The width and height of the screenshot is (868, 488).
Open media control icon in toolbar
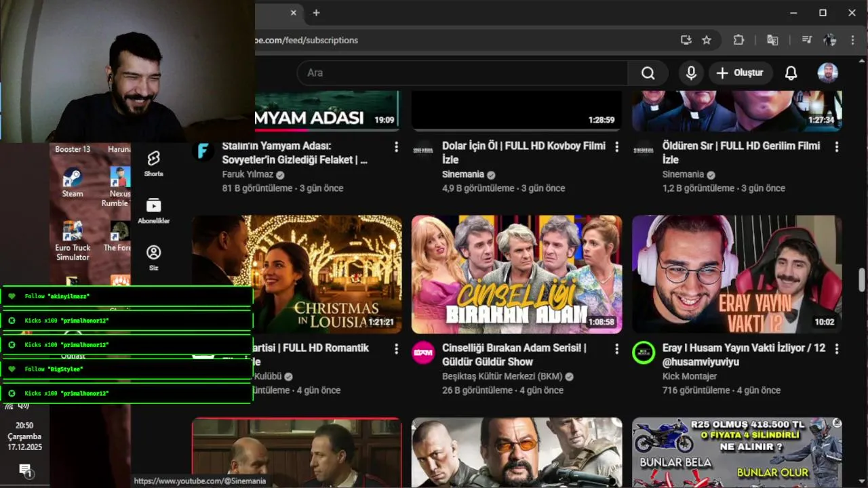807,40
